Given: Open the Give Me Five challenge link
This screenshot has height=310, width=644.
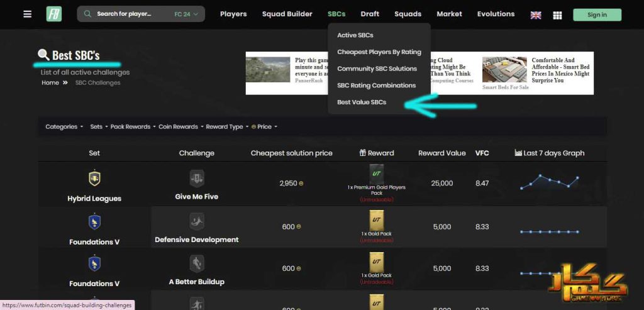Looking at the screenshot, I should (x=197, y=197).
